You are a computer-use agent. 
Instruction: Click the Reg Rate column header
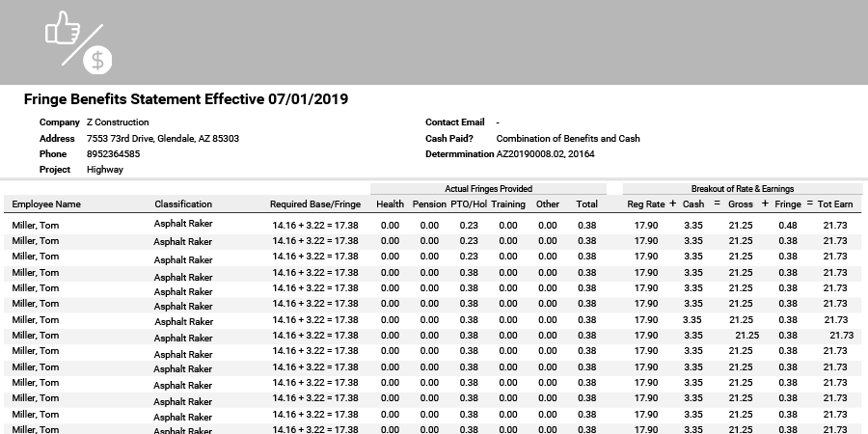tap(646, 204)
